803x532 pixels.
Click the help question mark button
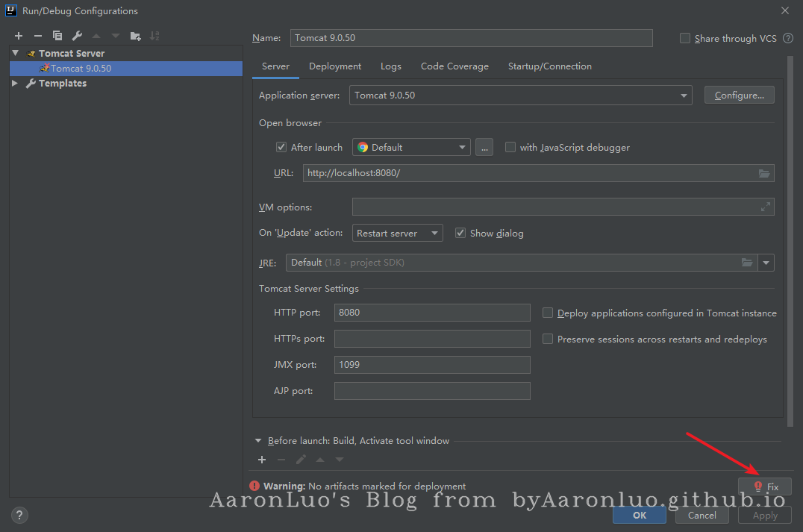coord(20,515)
